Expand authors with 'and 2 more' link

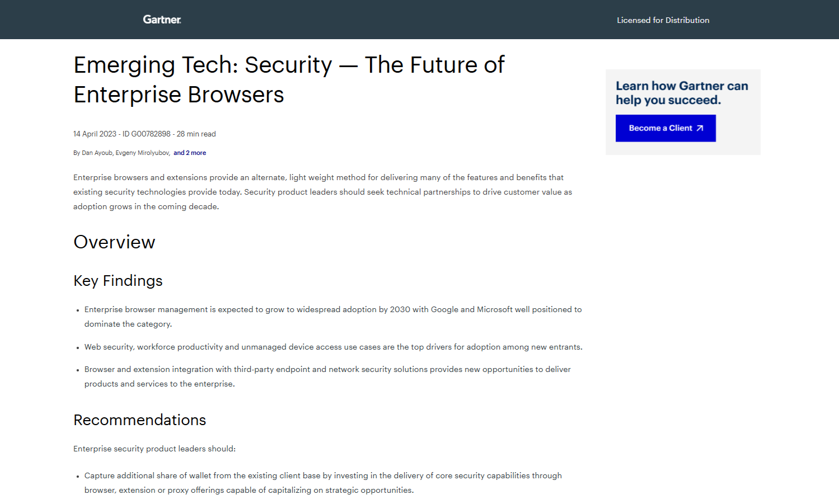190,153
